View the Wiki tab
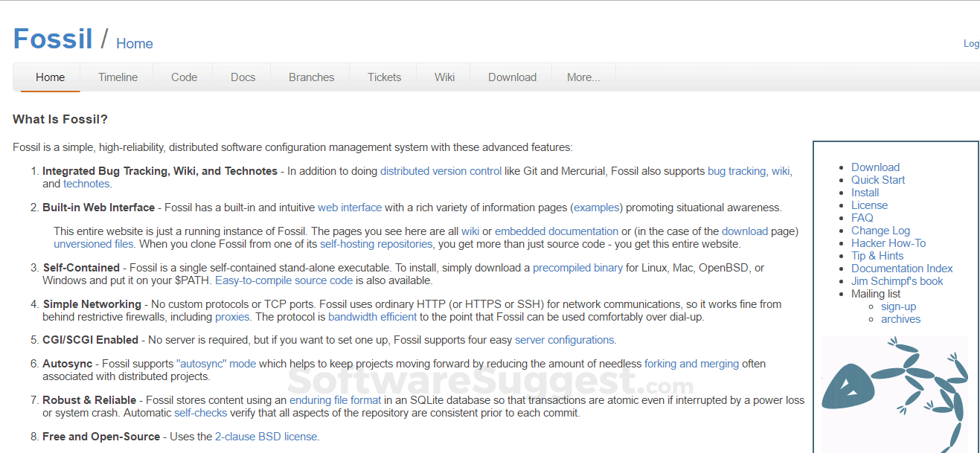The height and width of the screenshot is (453, 980). (444, 77)
